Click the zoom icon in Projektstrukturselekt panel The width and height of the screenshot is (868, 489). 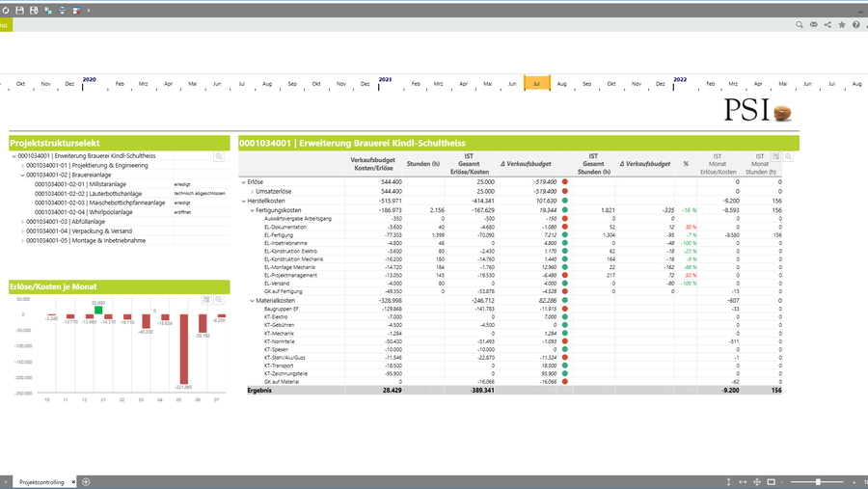(219, 156)
